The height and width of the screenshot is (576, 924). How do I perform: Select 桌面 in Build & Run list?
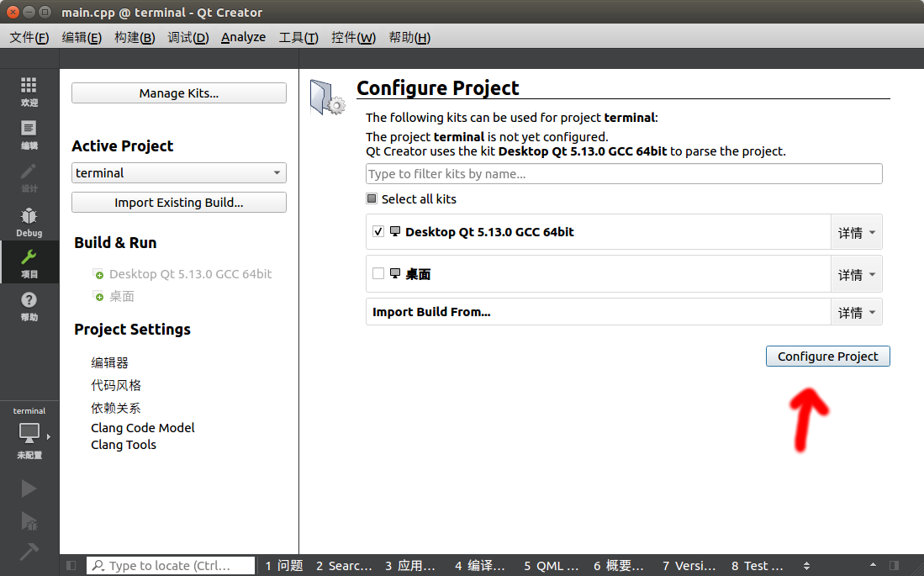[x=122, y=297]
